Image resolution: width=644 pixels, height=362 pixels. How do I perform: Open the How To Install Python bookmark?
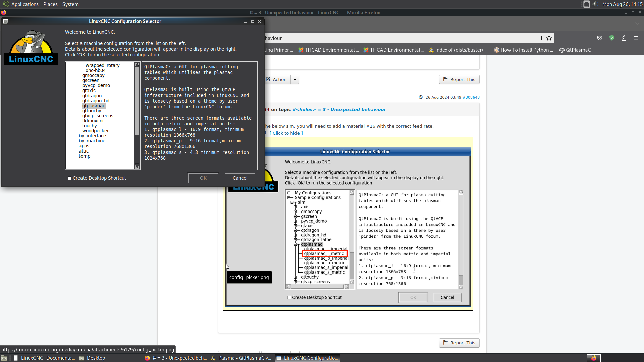point(523,50)
